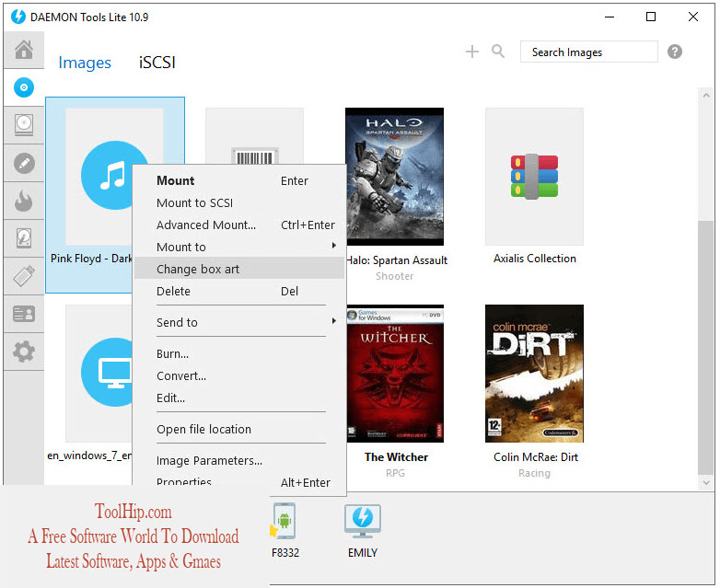Expand the Send to submenu
720x588 pixels.
click(239, 322)
